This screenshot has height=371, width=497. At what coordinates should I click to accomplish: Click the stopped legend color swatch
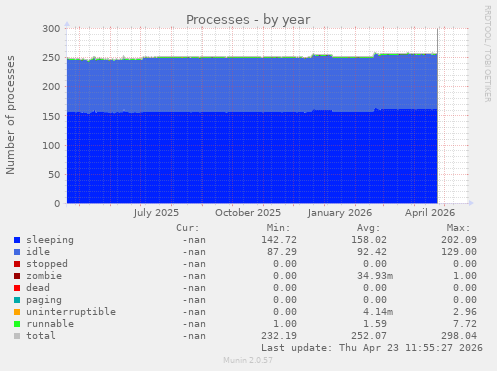pyautogui.click(x=17, y=264)
